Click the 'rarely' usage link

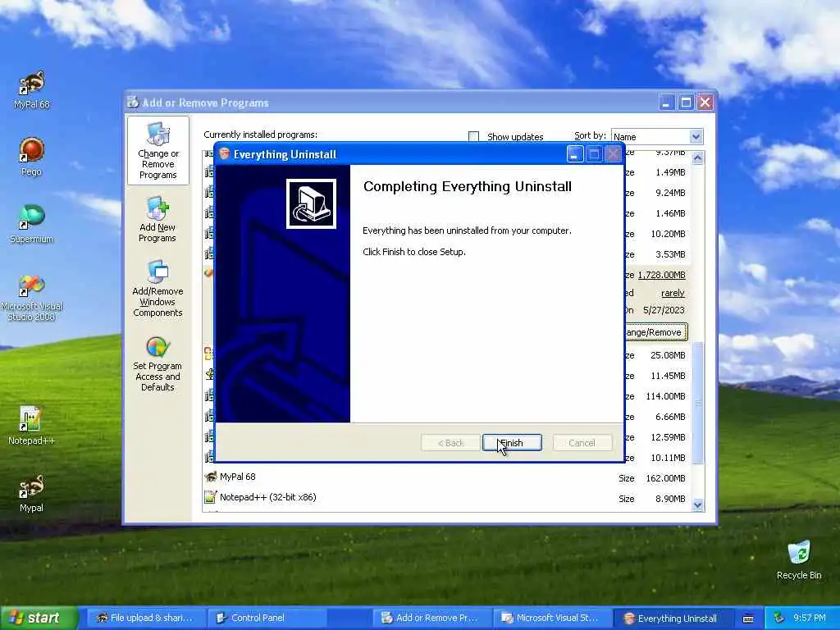(x=673, y=293)
